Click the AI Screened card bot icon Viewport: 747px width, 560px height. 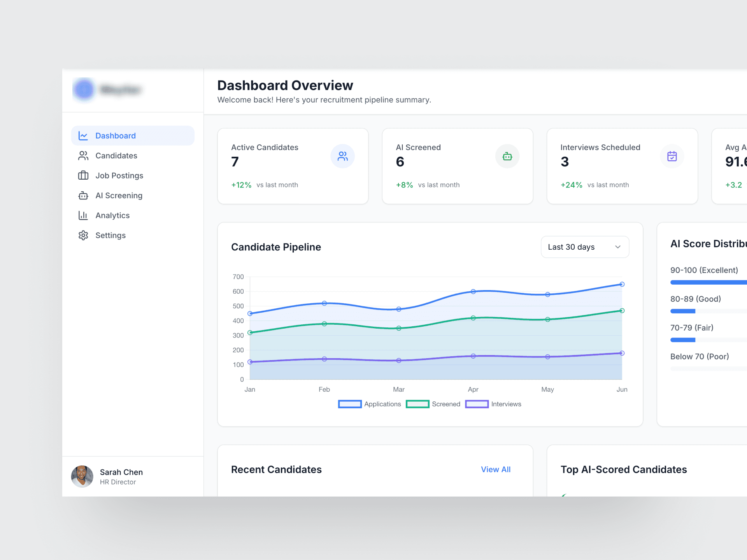pyautogui.click(x=507, y=156)
